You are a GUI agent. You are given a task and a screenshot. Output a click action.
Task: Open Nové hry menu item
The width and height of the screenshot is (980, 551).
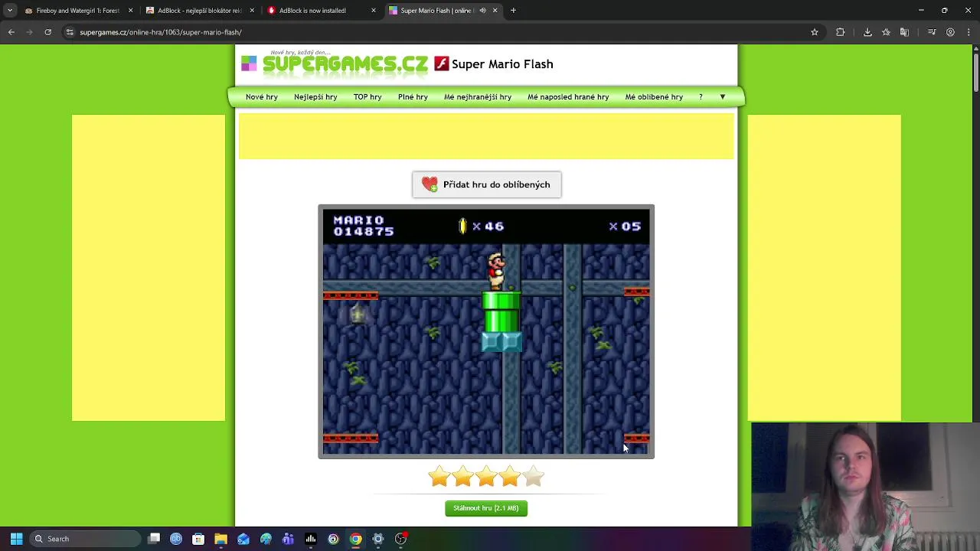(262, 97)
